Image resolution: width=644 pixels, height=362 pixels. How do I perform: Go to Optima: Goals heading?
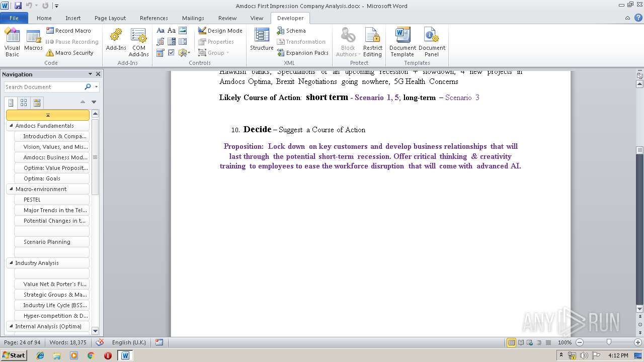click(x=52, y=178)
